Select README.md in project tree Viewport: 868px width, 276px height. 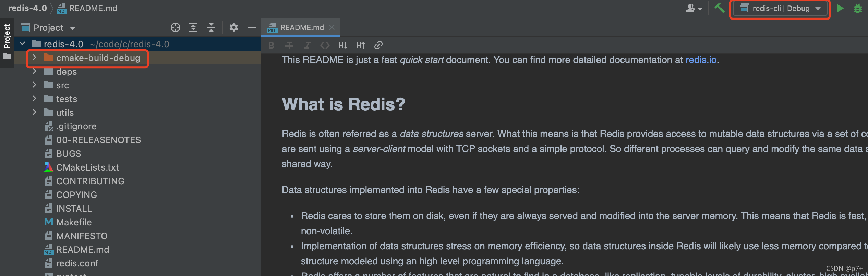pos(83,250)
